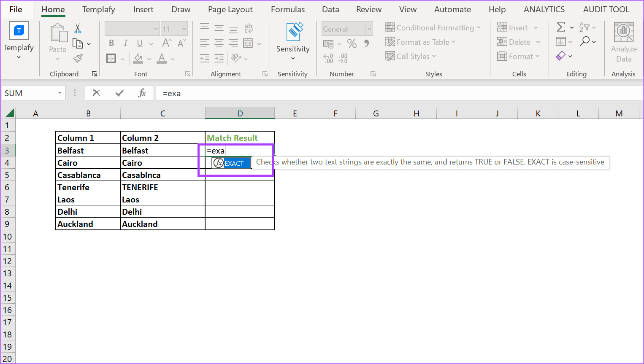Click Format cells button

point(518,56)
